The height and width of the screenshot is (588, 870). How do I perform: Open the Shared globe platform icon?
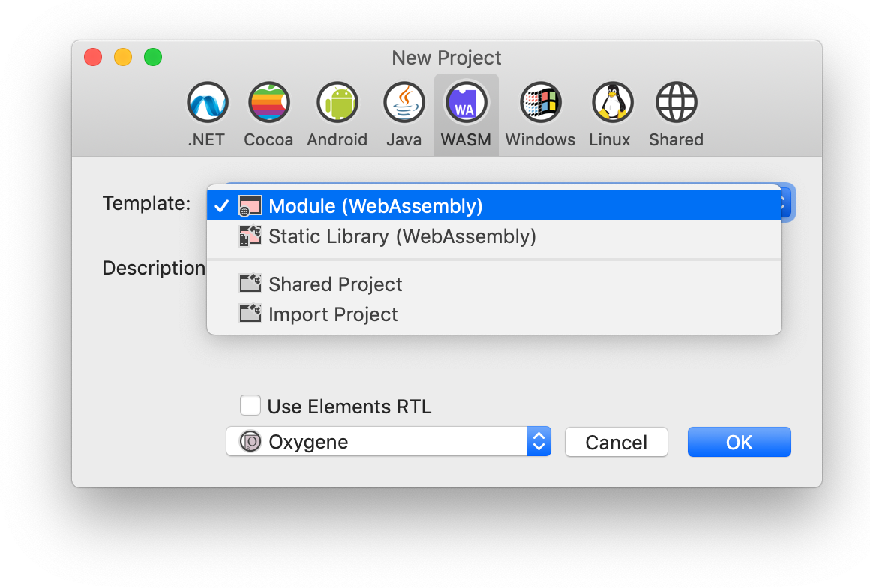pos(676,103)
